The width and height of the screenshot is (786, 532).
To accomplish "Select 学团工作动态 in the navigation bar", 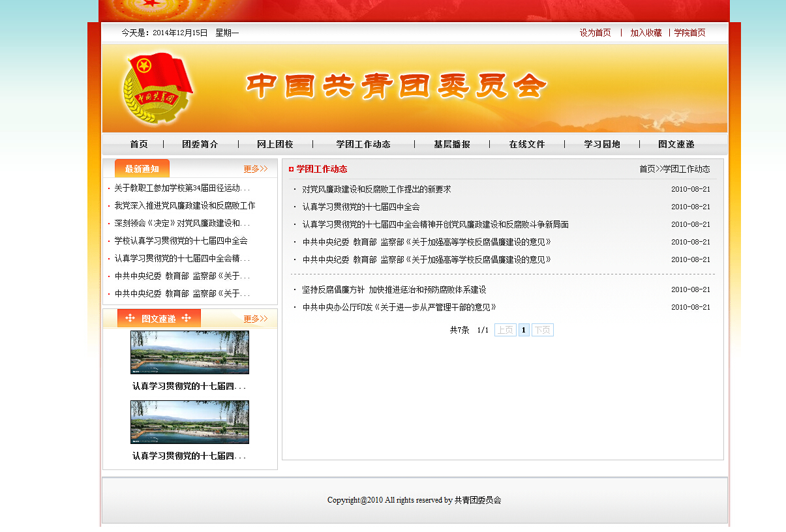I will (x=363, y=144).
